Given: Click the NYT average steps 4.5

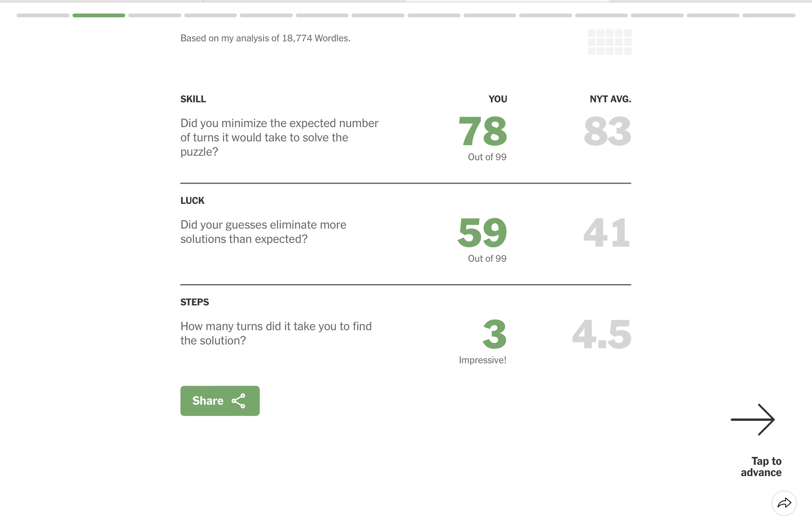Looking at the screenshot, I should [x=601, y=334].
